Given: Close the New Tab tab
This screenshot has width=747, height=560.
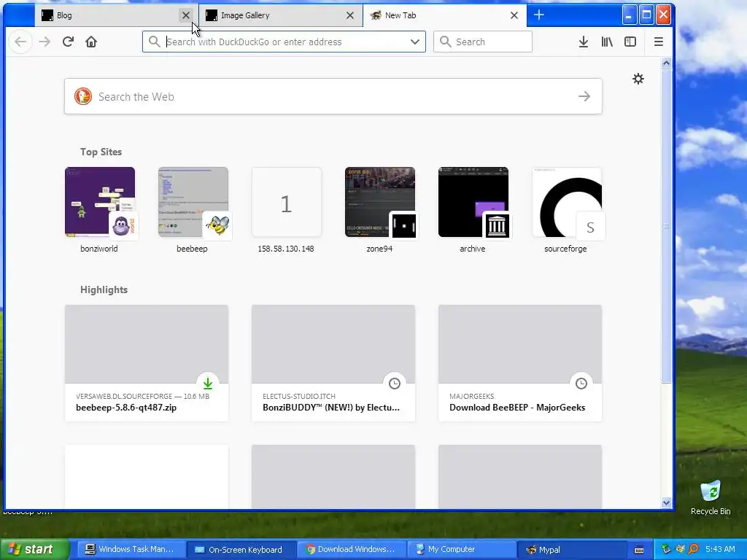Looking at the screenshot, I should click(514, 15).
